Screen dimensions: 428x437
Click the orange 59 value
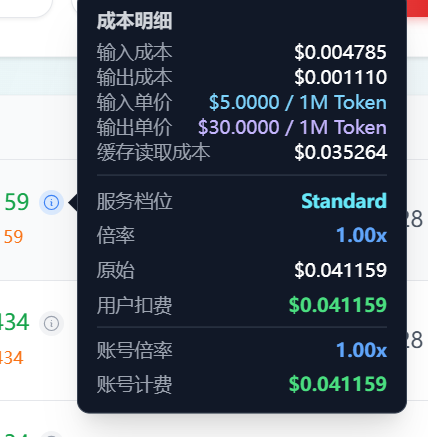[13, 237]
